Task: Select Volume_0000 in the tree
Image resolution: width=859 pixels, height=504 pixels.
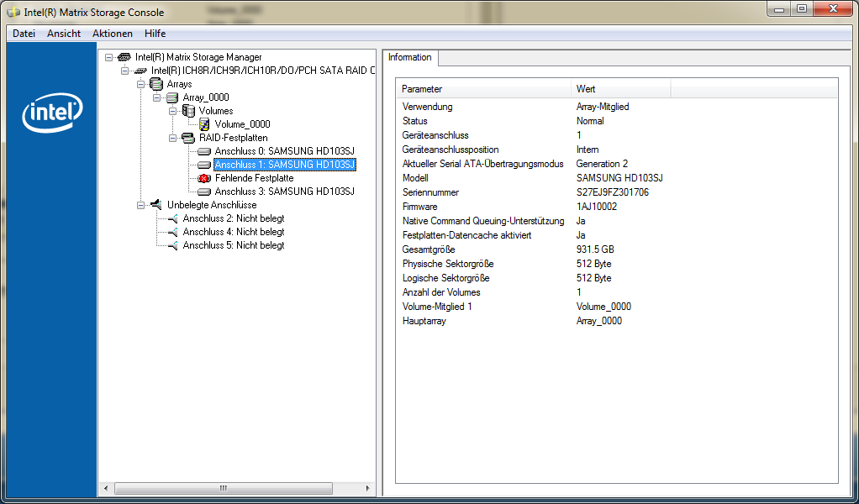Action: [x=242, y=124]
